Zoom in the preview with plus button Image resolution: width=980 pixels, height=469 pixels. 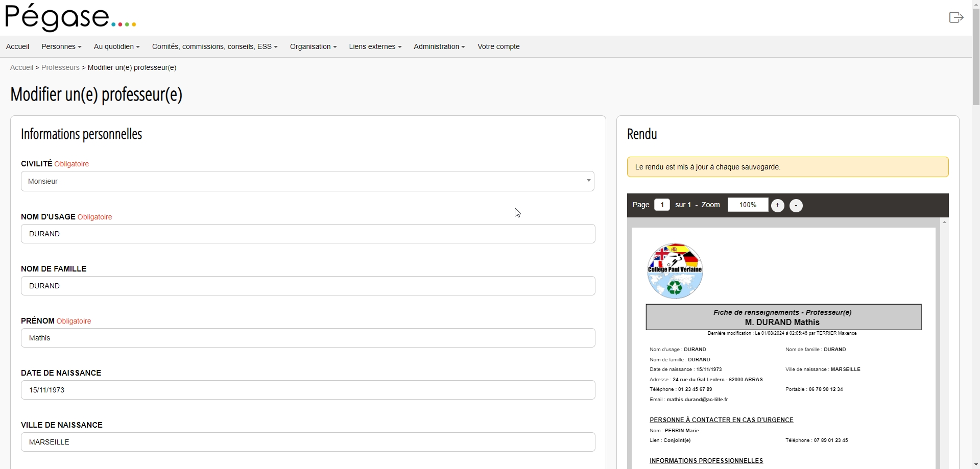tap(777, 205)
